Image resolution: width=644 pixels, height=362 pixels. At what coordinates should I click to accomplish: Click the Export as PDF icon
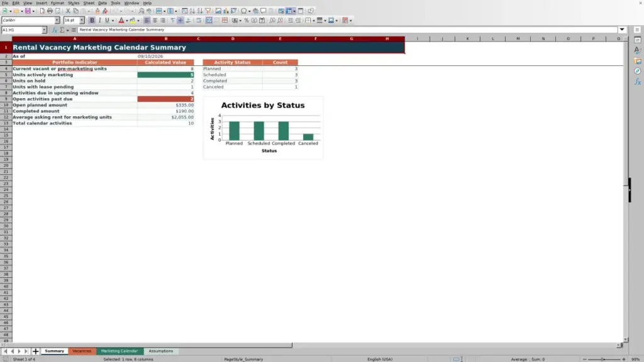point(42,11)
